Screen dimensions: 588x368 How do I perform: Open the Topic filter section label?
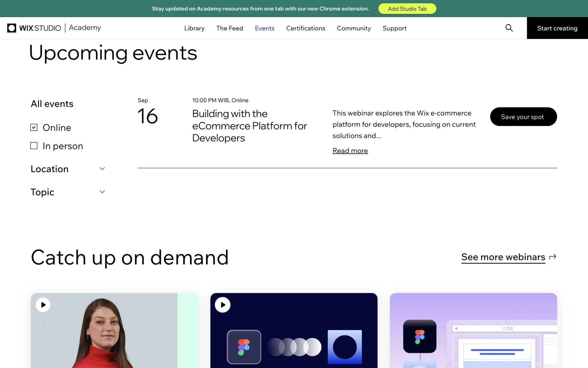[x=43, y=192]
